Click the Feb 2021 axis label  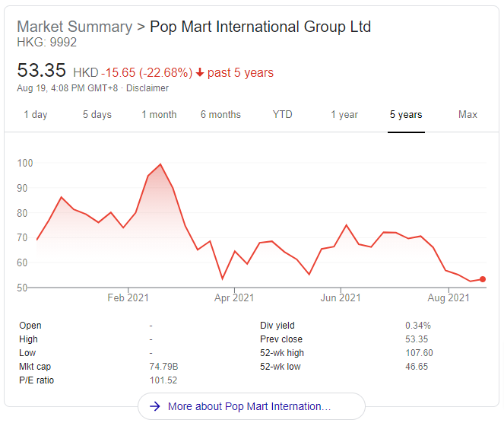pyautogui.click(x=128, y=298)
